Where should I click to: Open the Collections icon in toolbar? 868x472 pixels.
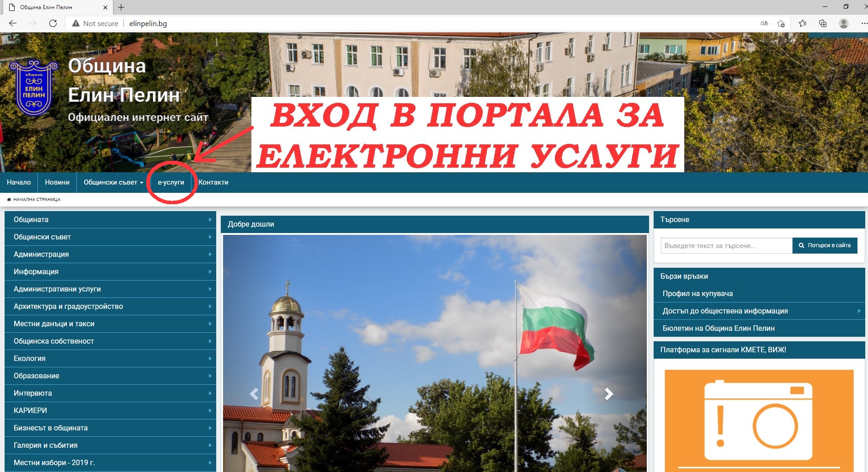[x=822, y=23]
